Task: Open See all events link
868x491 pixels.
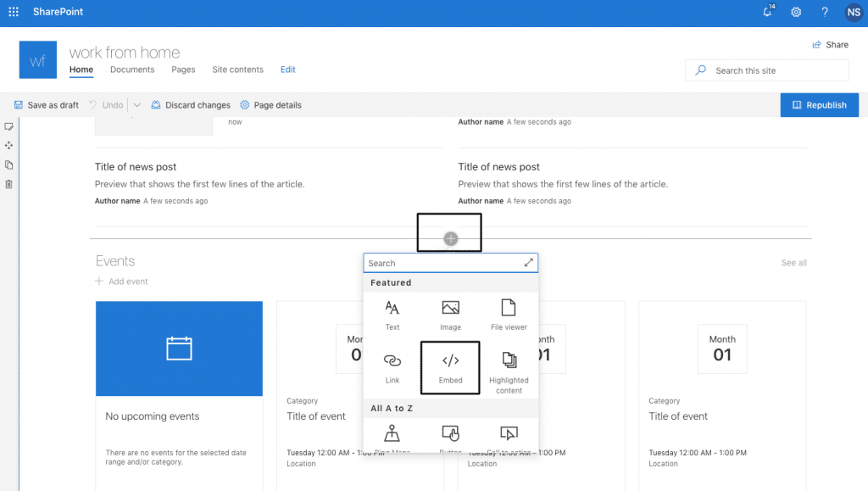Action: tap(793, 262)
